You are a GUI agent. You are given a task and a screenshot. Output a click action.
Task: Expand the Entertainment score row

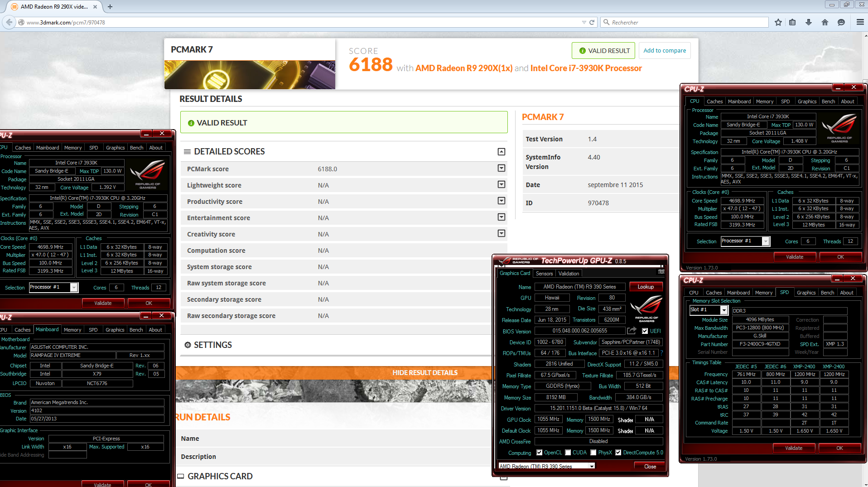[502, 217]
